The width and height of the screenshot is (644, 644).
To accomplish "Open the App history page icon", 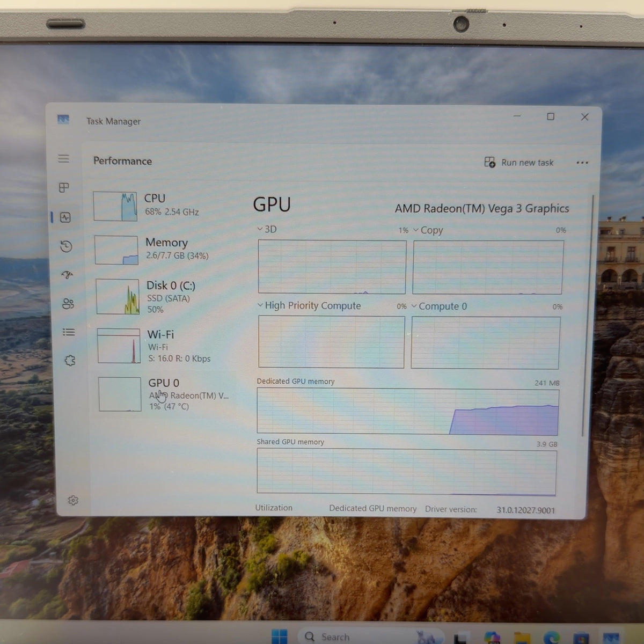I will coord(66,246).
